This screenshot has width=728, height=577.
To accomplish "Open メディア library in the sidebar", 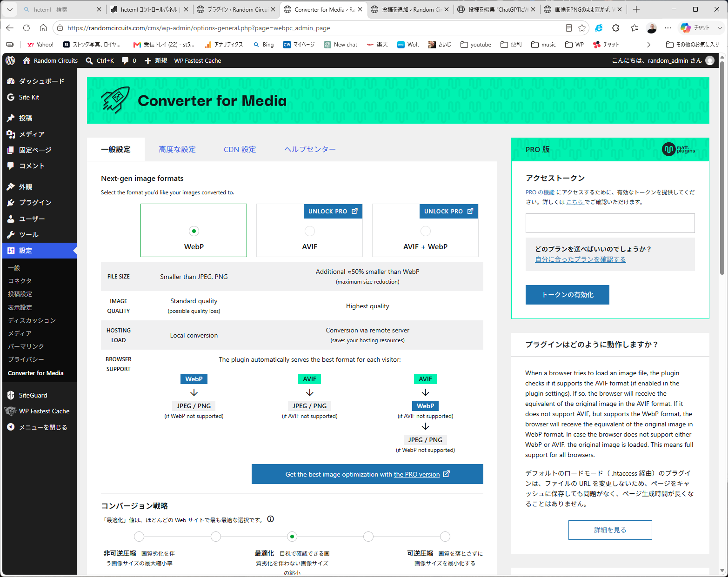I will (40, 134).
